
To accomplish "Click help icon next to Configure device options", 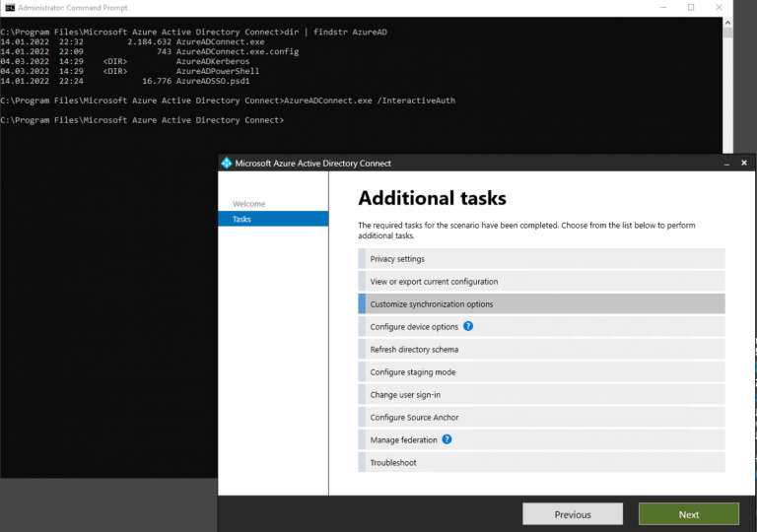I will tap(468, 326).
